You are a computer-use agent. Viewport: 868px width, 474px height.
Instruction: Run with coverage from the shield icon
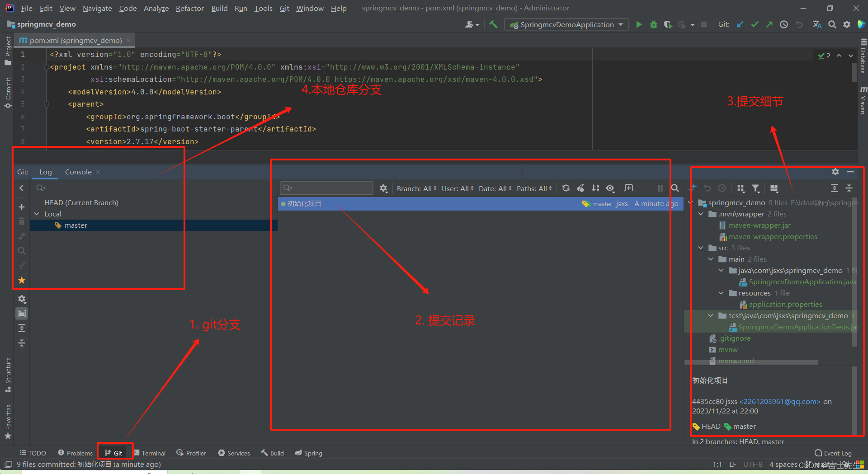(667, 24)
